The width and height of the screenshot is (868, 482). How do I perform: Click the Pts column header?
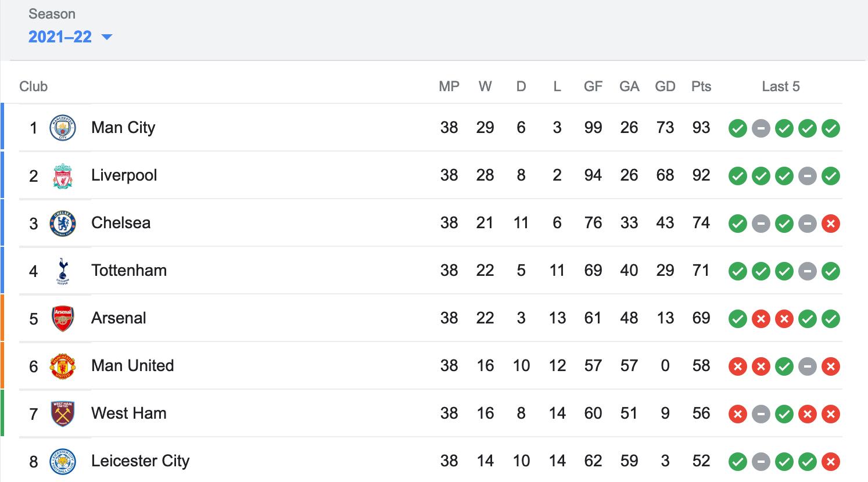tap(701, 87)
